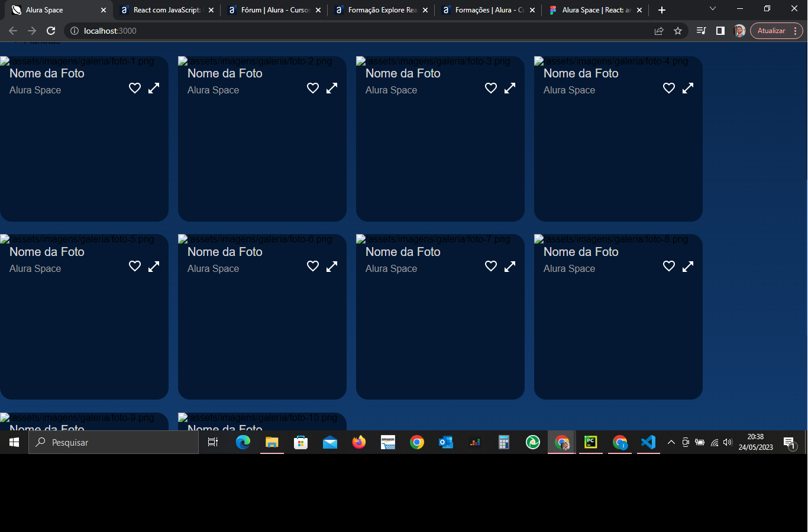Open the Windows Start menu
The image size is (808, 532).
(14, 442)
